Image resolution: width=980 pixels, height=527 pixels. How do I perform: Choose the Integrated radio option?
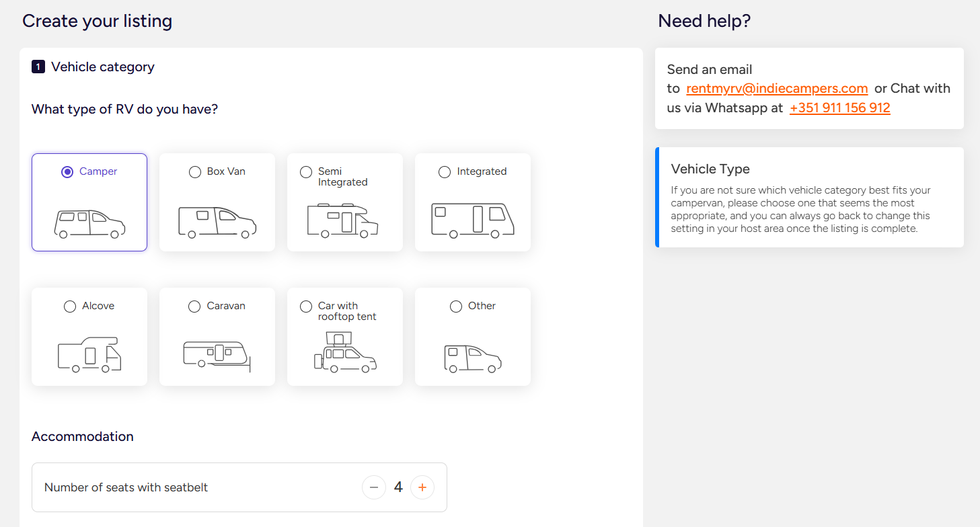coord(445,172)
